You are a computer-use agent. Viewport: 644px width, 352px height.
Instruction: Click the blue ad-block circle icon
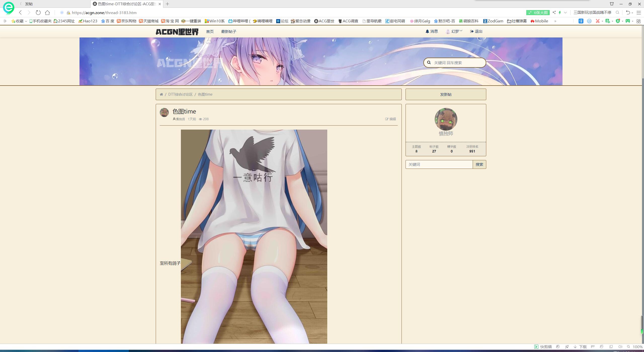pos(589,21)
